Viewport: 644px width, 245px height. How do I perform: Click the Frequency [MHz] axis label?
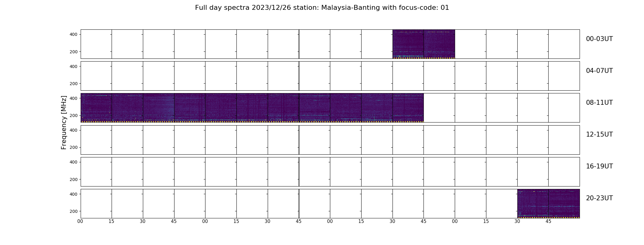(x=64, y=123)
